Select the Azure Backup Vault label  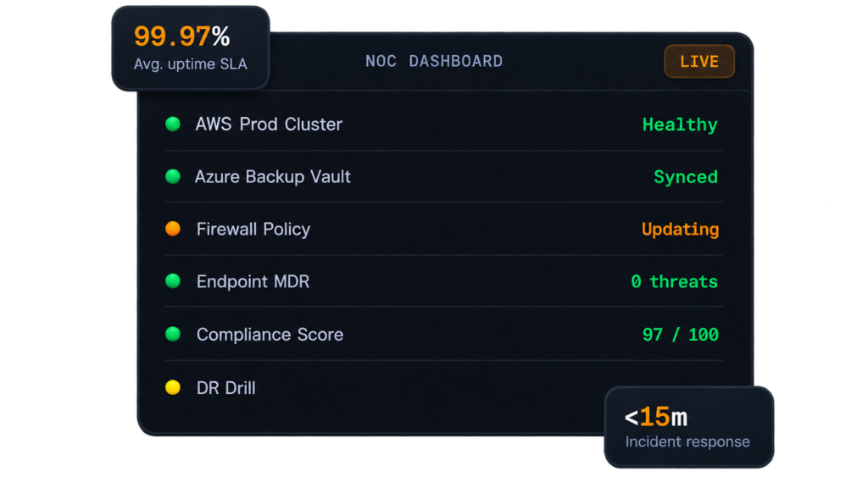click(272, 176)
